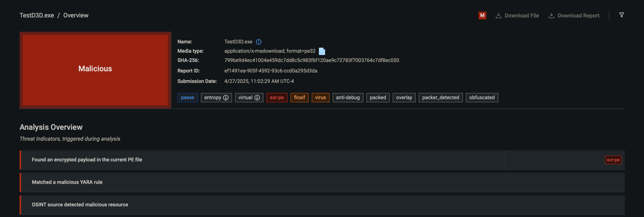Click the file icon next to the media type
The width and height of the screenshot is (644, 217).
(322, 51)
